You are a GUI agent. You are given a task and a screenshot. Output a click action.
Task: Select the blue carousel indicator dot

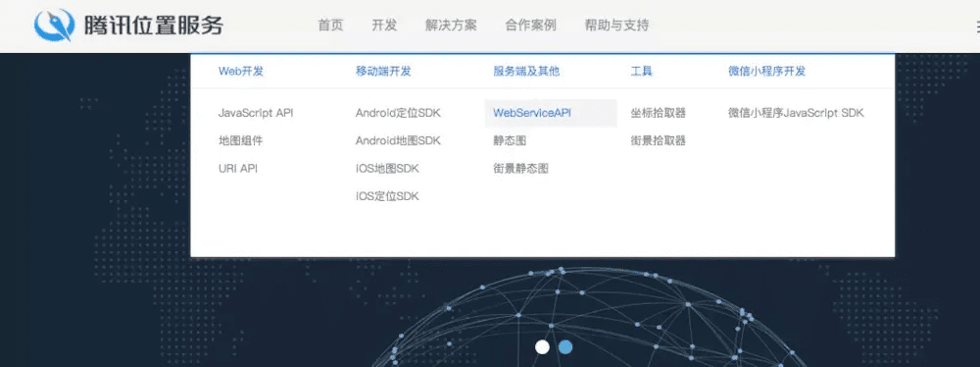[x=565, y=346]
